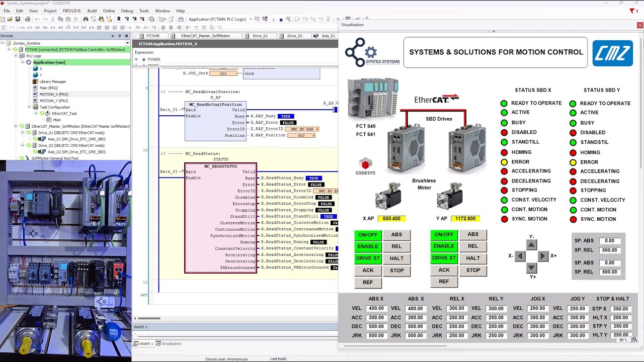Click the Login icon next to Application selector
The height and width of the screenshot is (362, 644).
click(x=257, y=19)
